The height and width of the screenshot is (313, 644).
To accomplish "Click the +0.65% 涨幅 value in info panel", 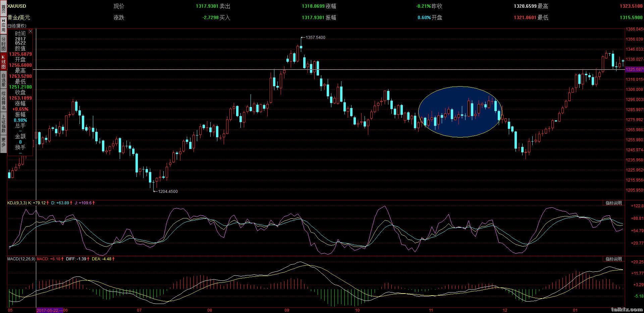I will click(20, 109).
